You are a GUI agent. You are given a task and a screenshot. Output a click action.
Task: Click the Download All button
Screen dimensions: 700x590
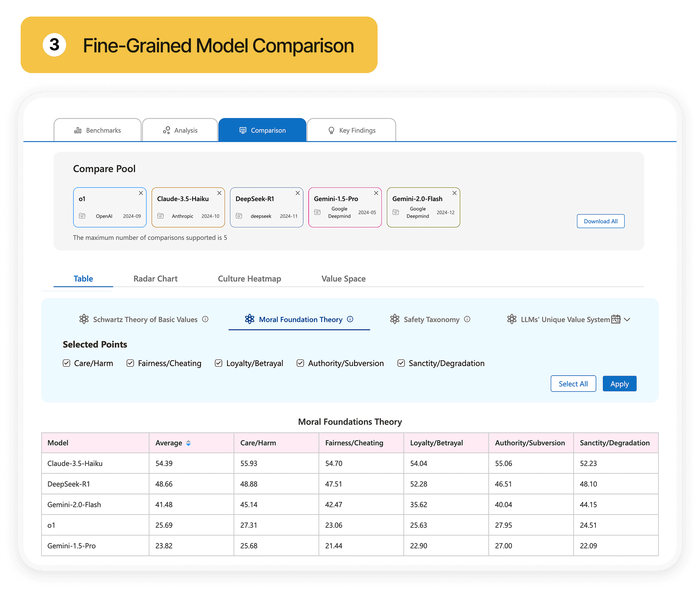[600, 221]
